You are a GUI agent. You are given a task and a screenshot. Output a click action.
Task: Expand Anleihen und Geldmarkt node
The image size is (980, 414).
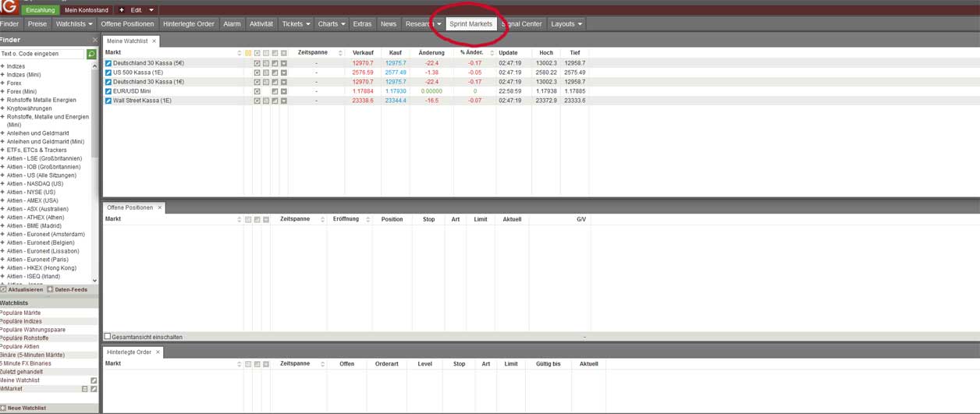[3, 133]
